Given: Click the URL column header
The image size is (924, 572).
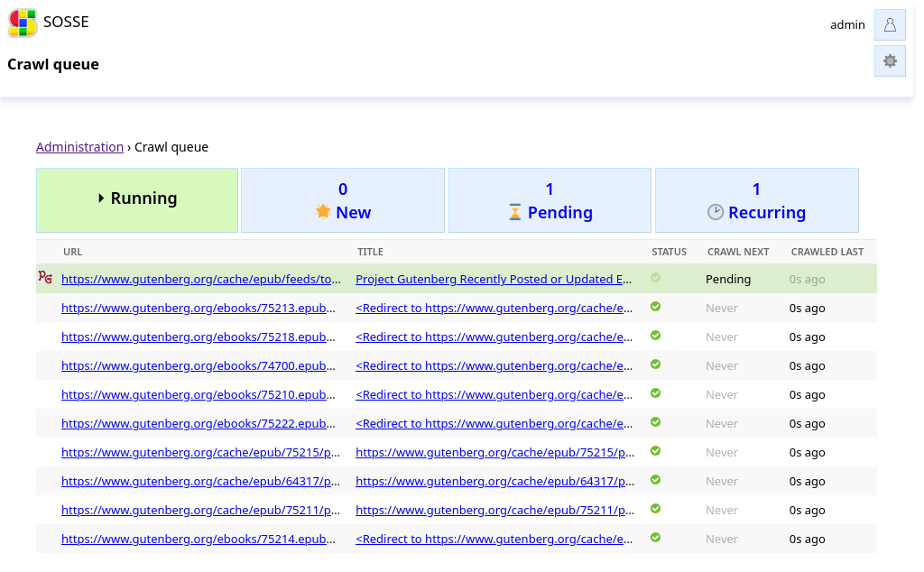Looking at the screenshot, I should point(72,252).
